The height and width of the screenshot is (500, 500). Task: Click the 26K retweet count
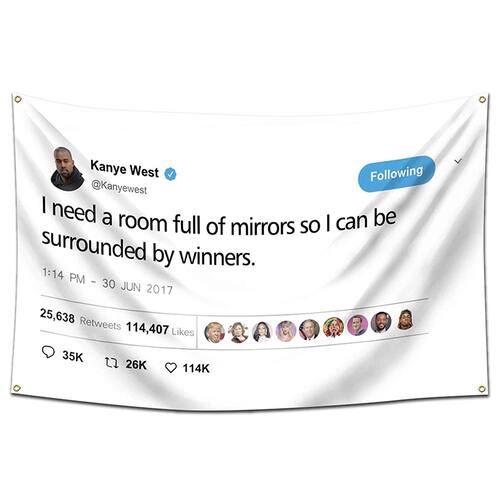click(136, 365)
